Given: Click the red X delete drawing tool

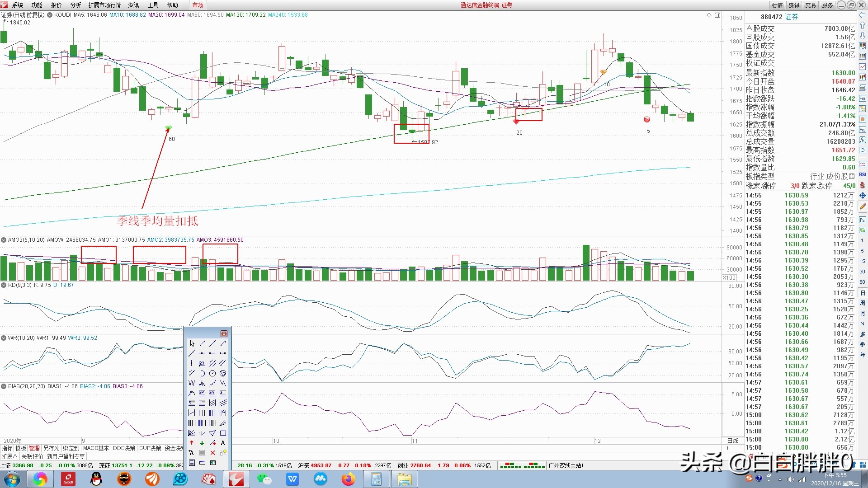Looking at the screenshot, I should pyautogui.click(x=212, y=453).
